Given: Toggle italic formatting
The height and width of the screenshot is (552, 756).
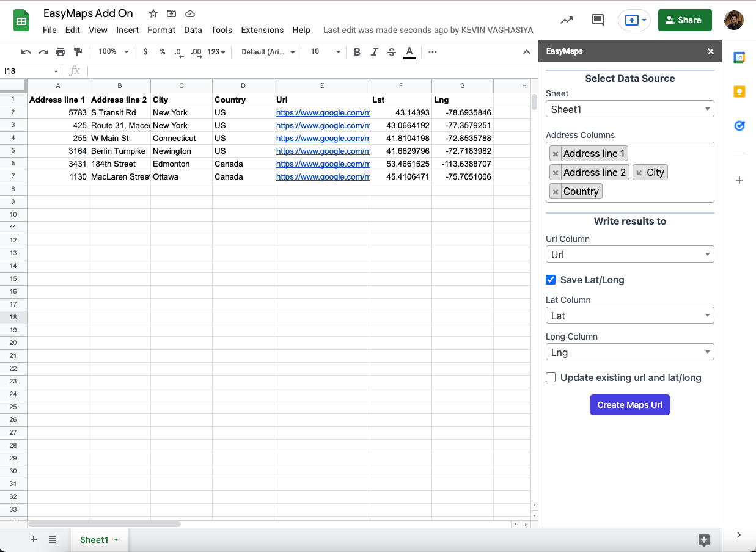Looking at the screenshot, I should pos(375,52).
